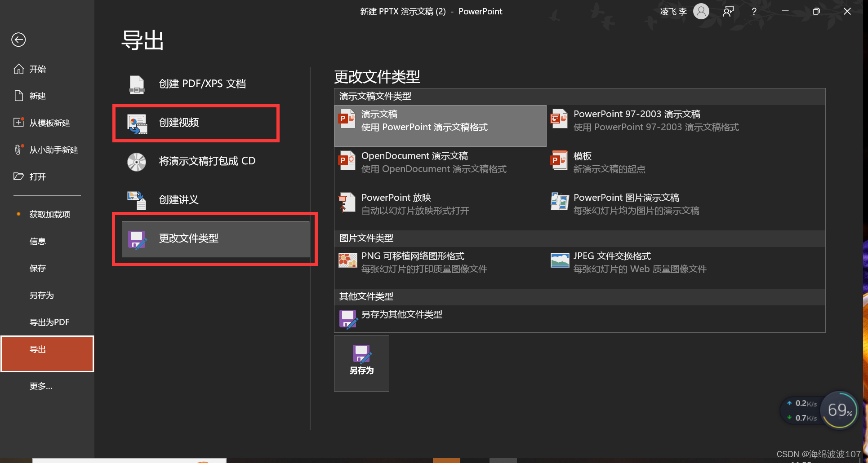
Task: Click the user account avatar icon
Action: pyautogui.click(x=701, y=11)
